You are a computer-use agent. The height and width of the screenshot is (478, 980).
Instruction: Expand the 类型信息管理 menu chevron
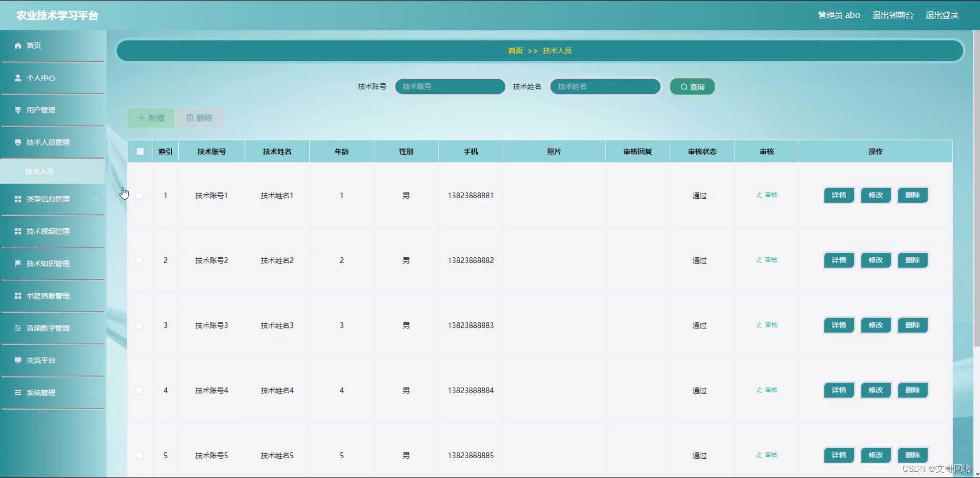(96, 199)
